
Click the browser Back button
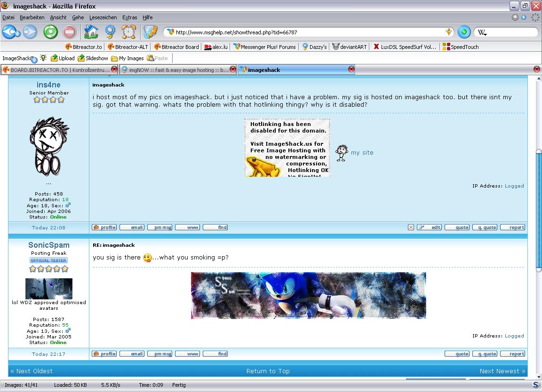[x=9, y=31]
